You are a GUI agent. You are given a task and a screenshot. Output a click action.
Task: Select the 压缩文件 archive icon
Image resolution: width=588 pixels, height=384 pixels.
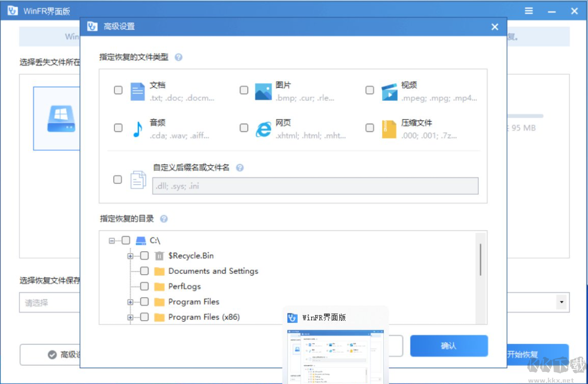pos(389,128)
